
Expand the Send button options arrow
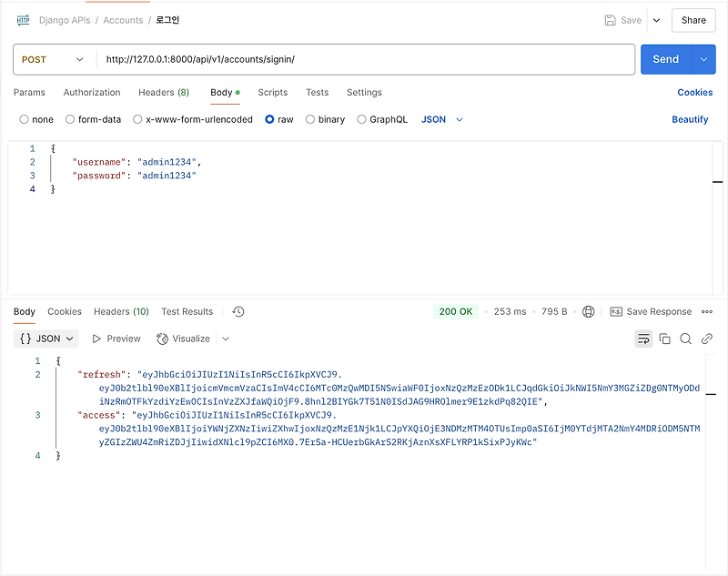click(x=703, y=59)
